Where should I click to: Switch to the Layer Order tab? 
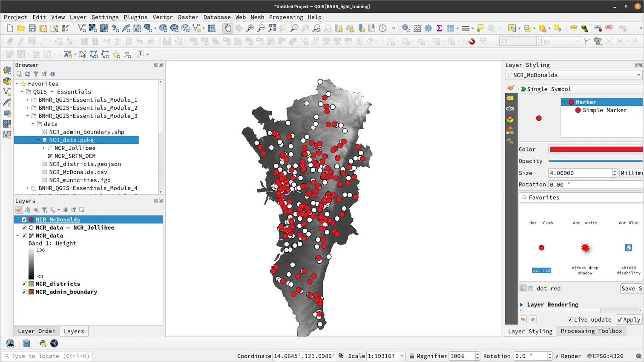click(37, 331)
